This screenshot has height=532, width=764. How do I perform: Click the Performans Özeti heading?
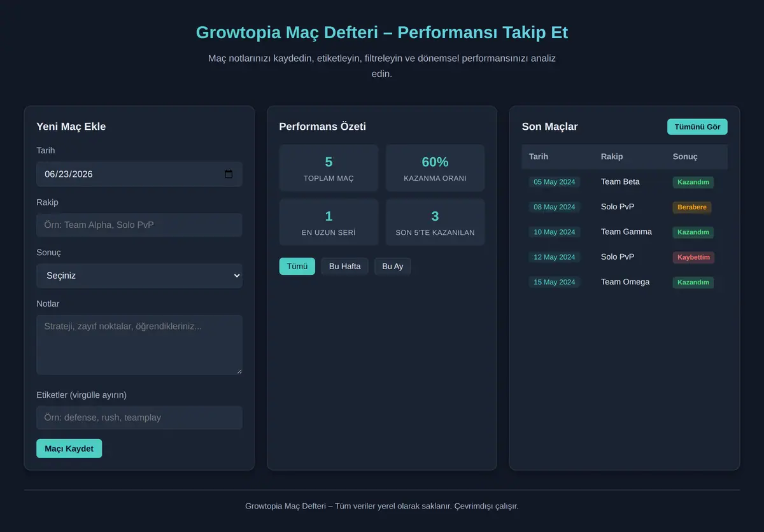pos(323,127)
